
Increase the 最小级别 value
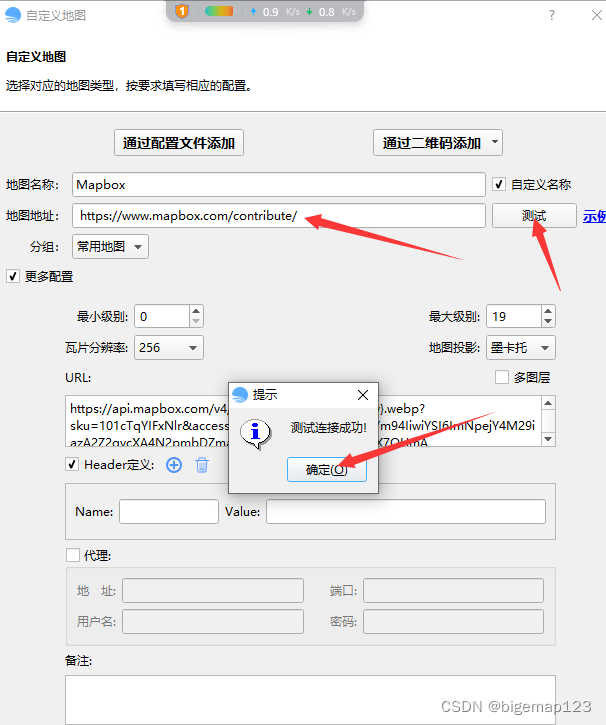pos(196,311)
